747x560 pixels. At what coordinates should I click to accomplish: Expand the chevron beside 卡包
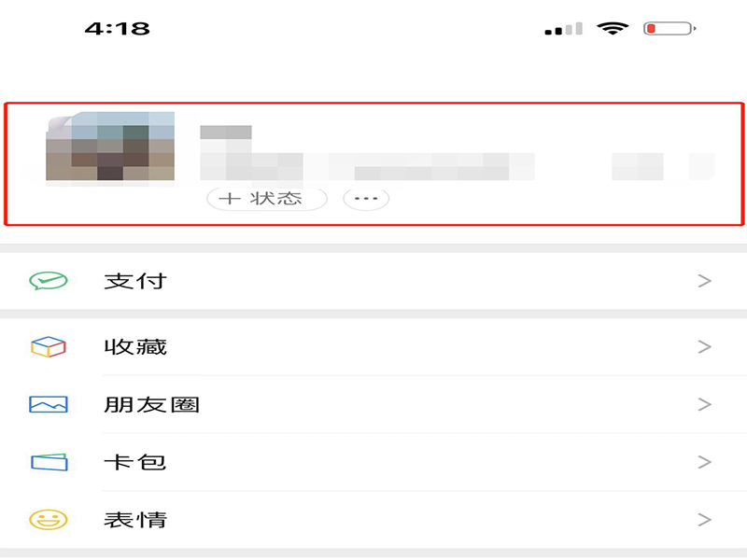tap(705, 462)
